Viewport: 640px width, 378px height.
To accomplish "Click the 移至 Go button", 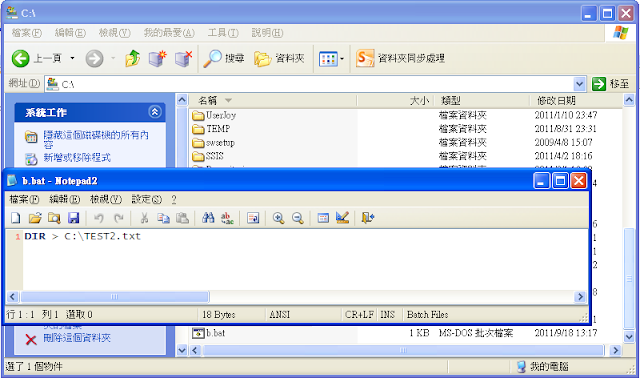I will tap(611, 84).
